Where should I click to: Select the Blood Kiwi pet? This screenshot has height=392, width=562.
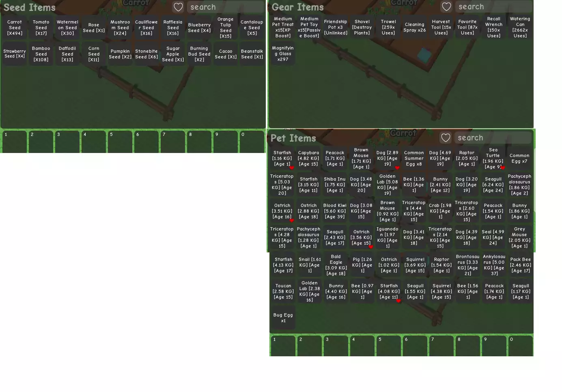coord(335,211)
